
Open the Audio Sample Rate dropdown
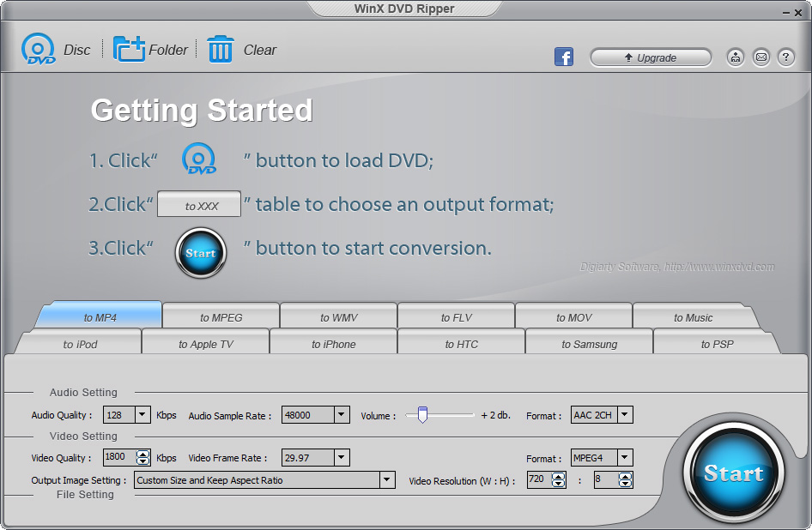(x=342, y=415)
